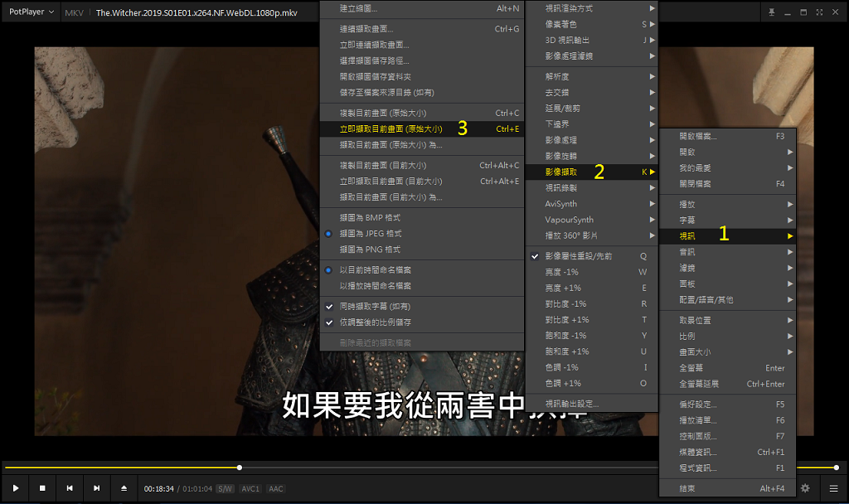Choose 儲存至檔案來源目錄 (如有) menu item

tap(422, 93)
